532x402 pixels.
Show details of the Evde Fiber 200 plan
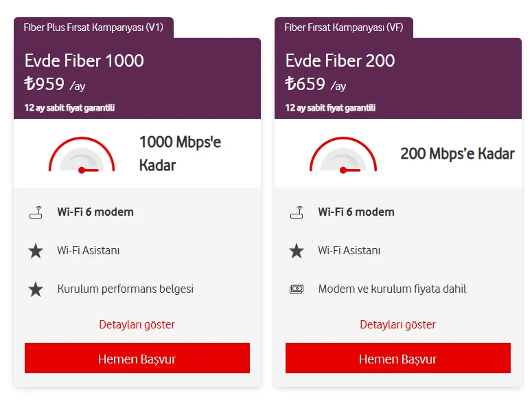(397, 324)
